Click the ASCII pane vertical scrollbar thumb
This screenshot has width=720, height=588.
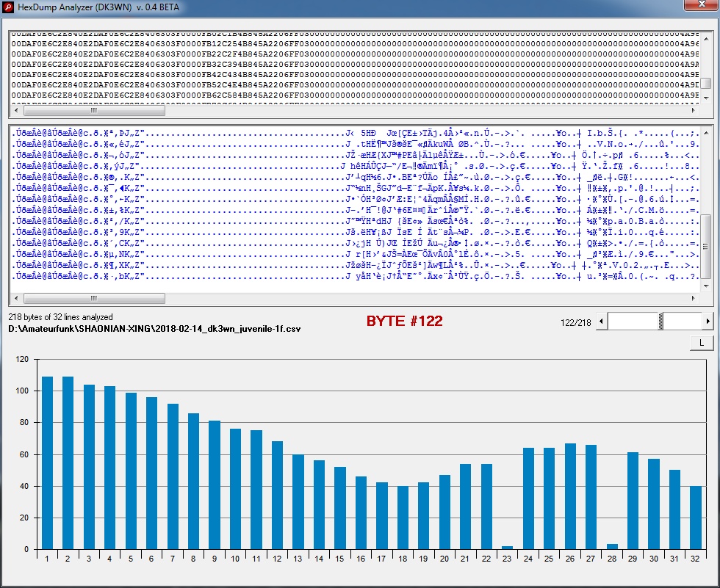point(706,247)
